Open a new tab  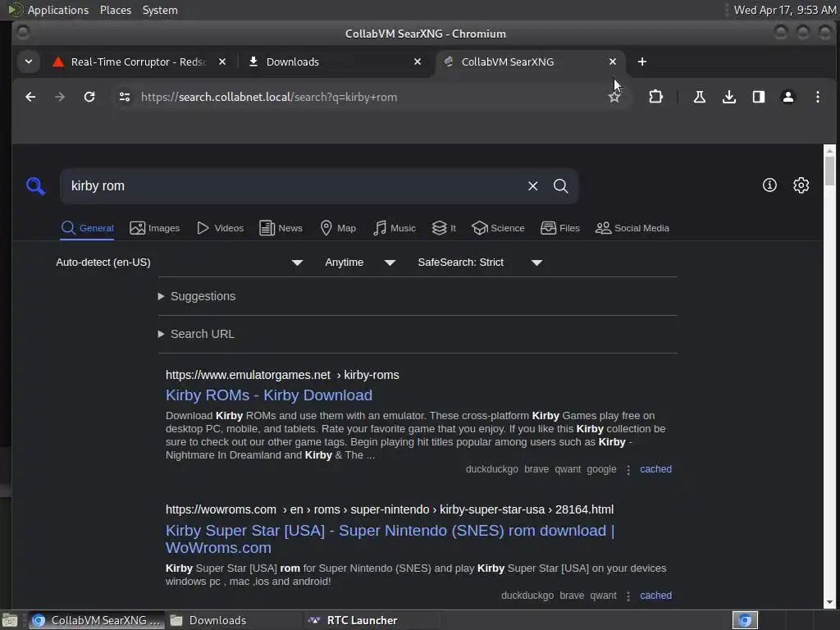pyautogui.click(x=642, y=62)
